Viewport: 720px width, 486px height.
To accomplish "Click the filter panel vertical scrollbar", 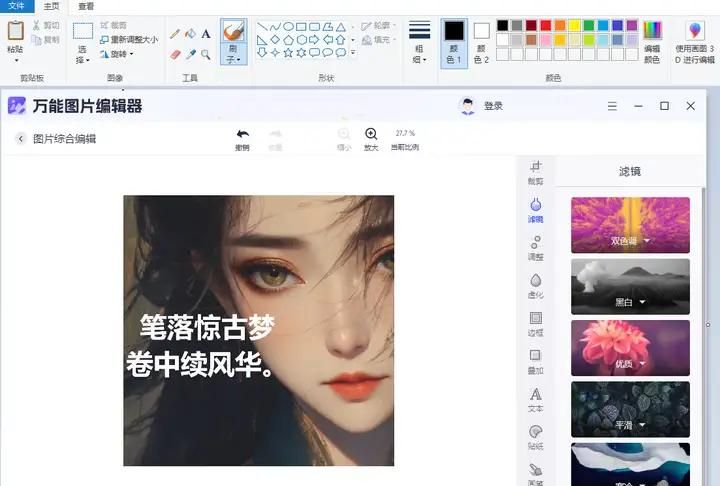I will [703, 336].
